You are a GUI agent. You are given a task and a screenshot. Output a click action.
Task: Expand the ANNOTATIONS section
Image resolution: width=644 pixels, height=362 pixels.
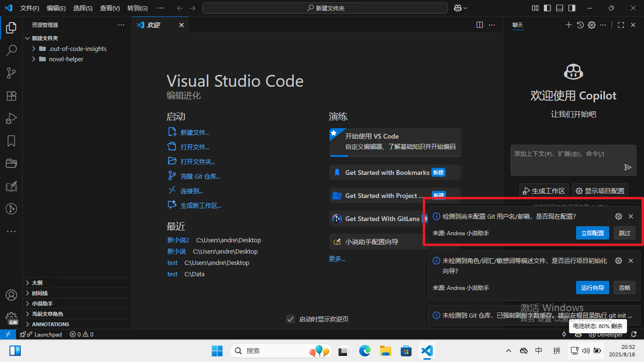coord(50,324)
